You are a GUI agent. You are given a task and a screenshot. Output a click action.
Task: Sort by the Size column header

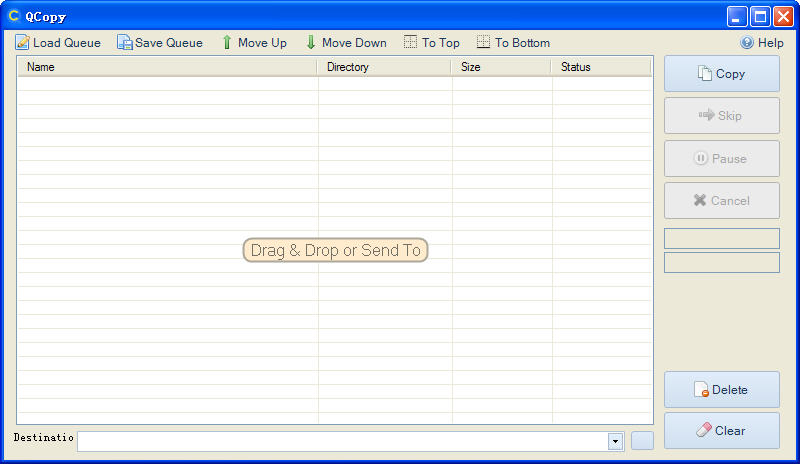point(501,67)
